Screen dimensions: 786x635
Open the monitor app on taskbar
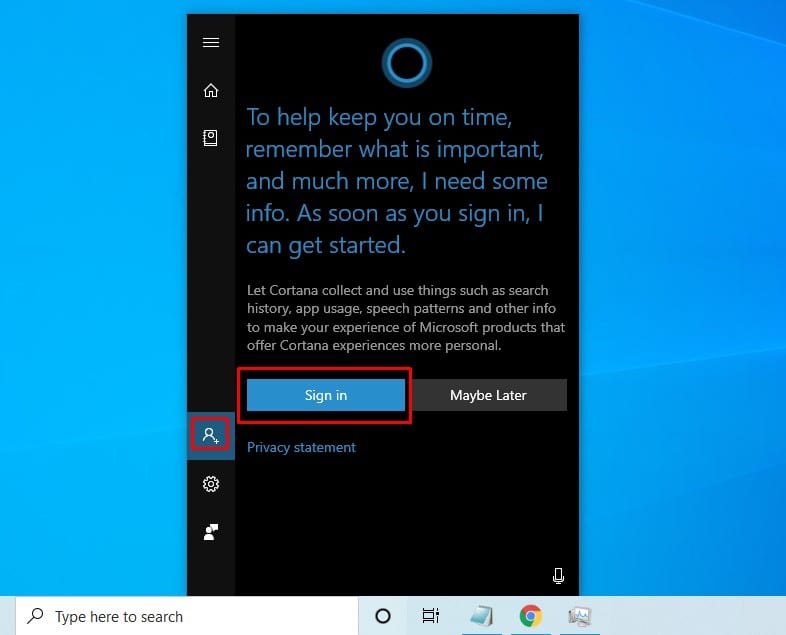[x=579, y=616]
